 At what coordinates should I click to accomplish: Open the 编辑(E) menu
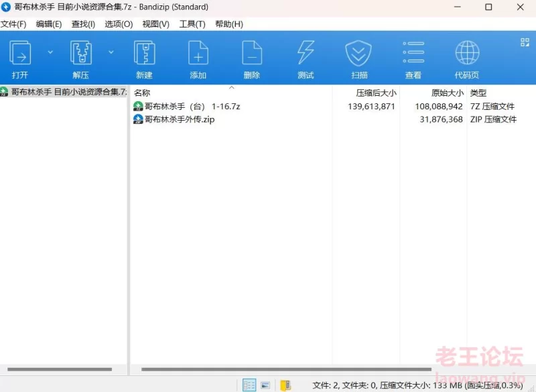pyautogui.click(x=49, y=24)
